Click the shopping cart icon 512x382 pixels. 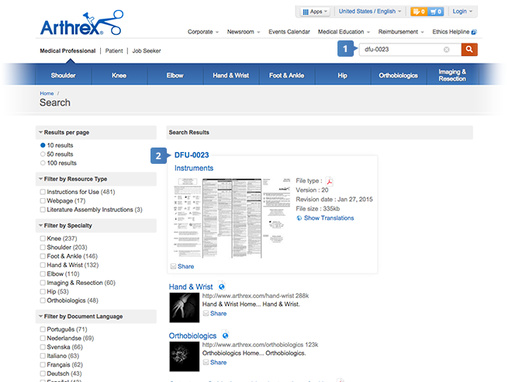pyautogui.click(x=435, y=12)
